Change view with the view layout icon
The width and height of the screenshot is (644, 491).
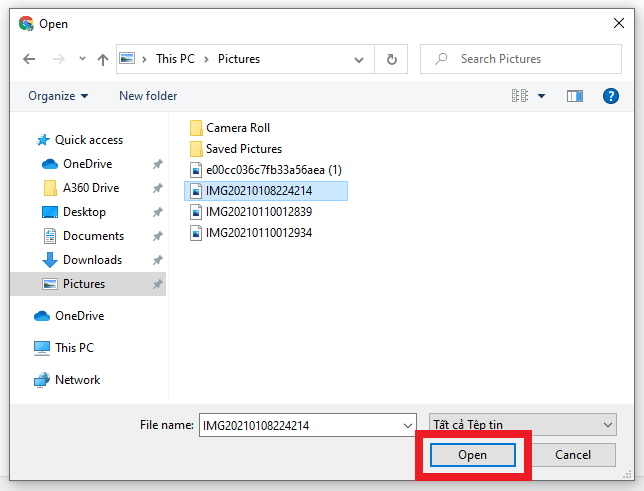coord(520,96)
